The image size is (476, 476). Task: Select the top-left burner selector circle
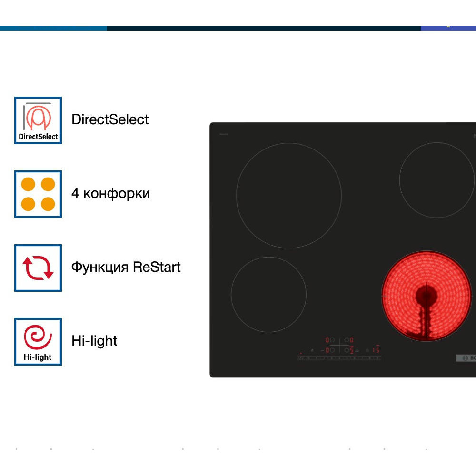332,340
